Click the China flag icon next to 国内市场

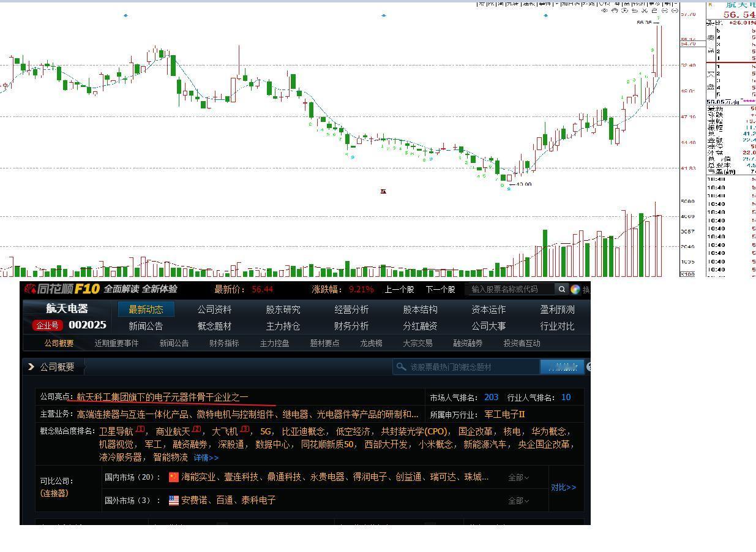point(174,477)
